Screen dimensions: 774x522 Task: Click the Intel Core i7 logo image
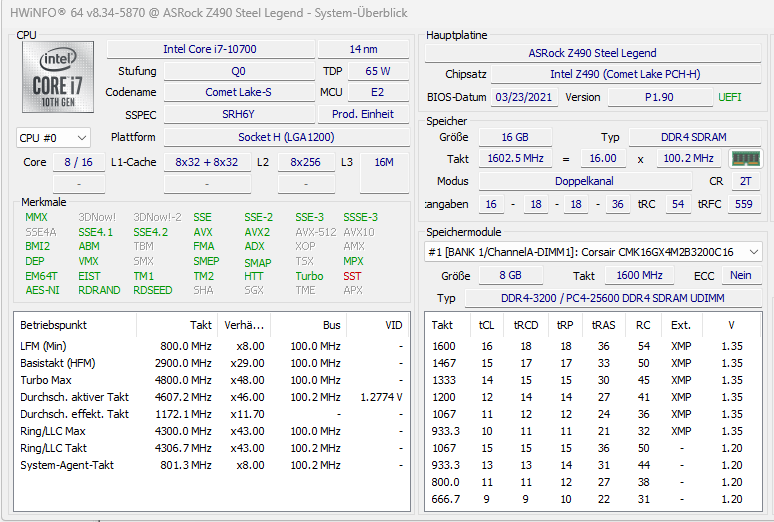pos(58,77)
